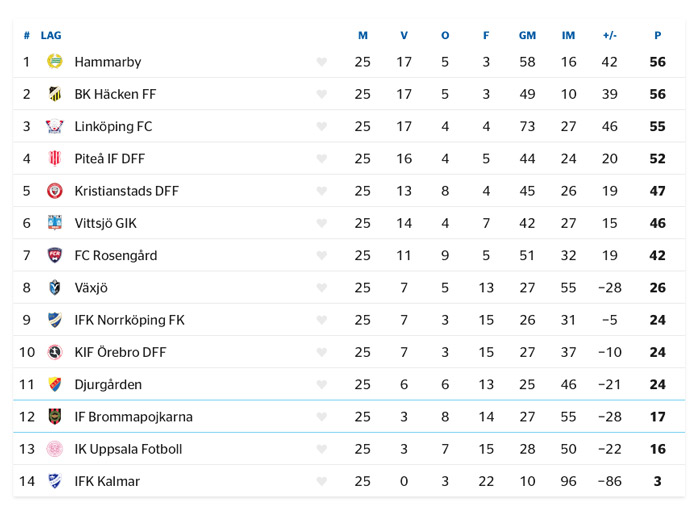Click the Linköping FC crest icon

coord(54,126)
